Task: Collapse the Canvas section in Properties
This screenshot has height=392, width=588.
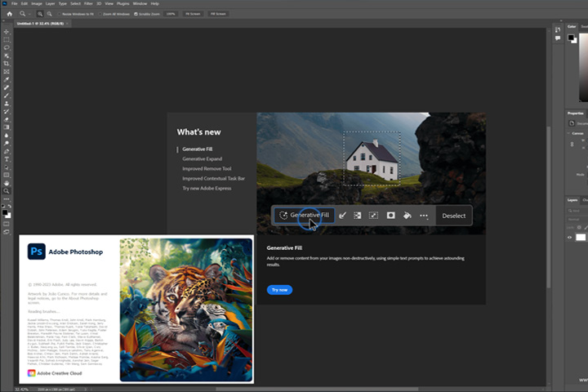Action: point(568,133)
